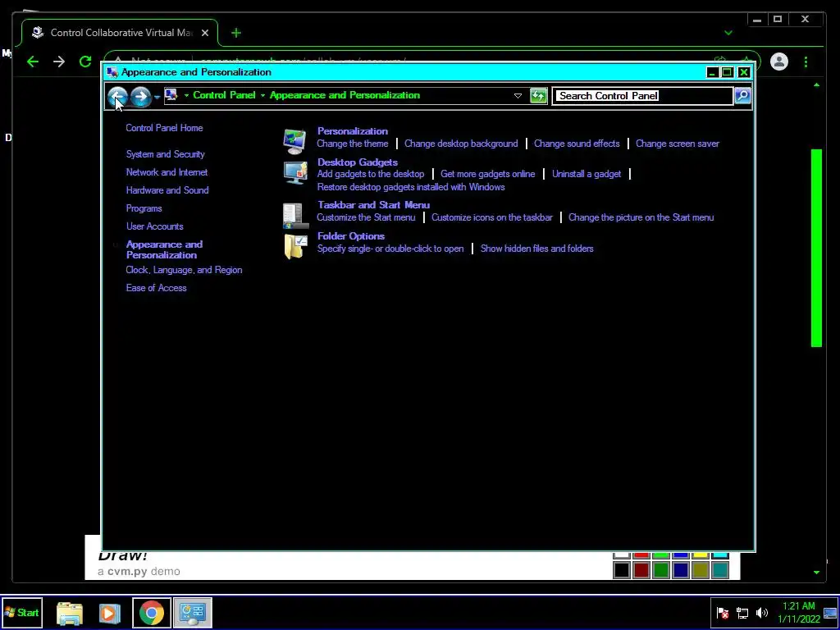Reload the Chrome page
This screenshot has height=630, width=840.
[85, 62]
